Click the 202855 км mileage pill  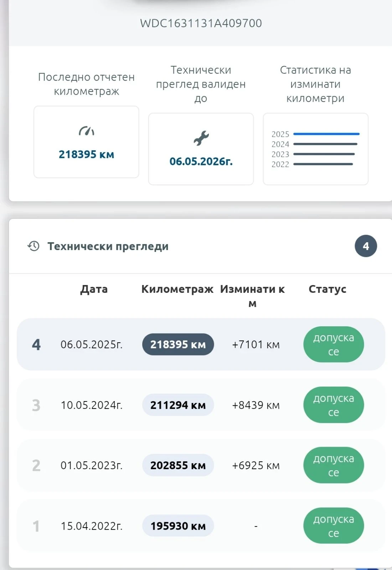click(x=178, y=465)
